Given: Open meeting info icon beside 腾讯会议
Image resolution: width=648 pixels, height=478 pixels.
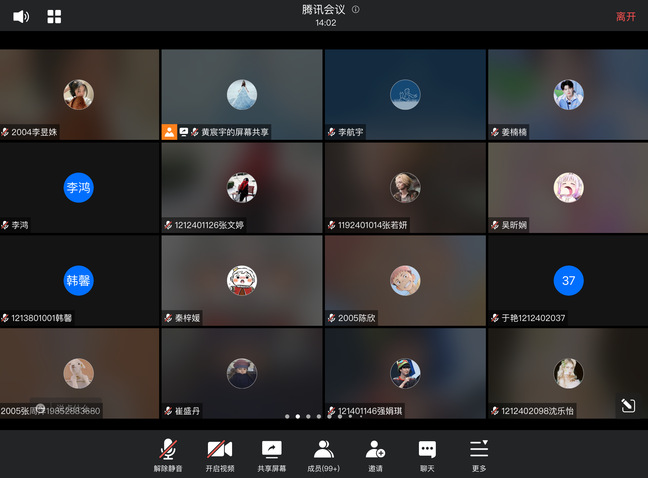Looking at the screenshot, I should [x=356, y=9].
